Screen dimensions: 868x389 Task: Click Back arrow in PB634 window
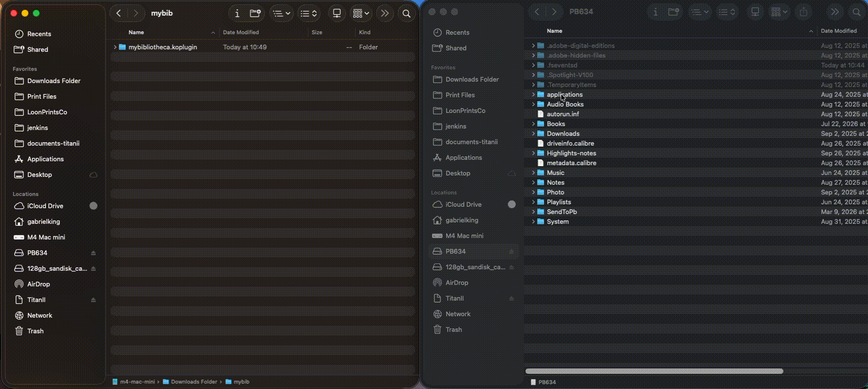pyautogui.click(x=537, y=12)
